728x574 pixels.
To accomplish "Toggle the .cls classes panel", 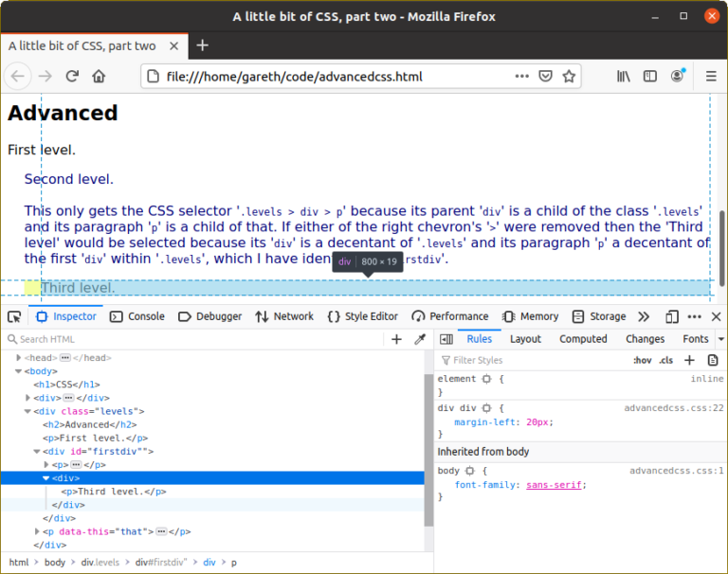I will (x=666, y=361).
